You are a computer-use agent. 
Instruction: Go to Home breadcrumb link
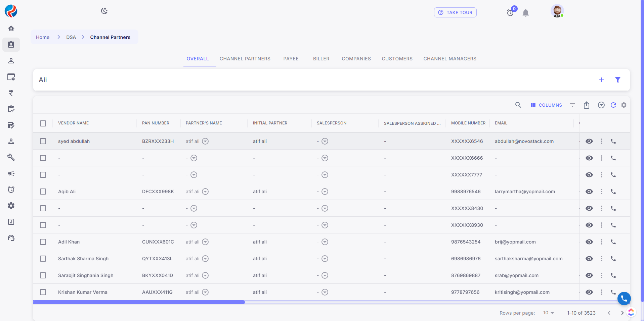pyautogui.click(x=43, y=37)
